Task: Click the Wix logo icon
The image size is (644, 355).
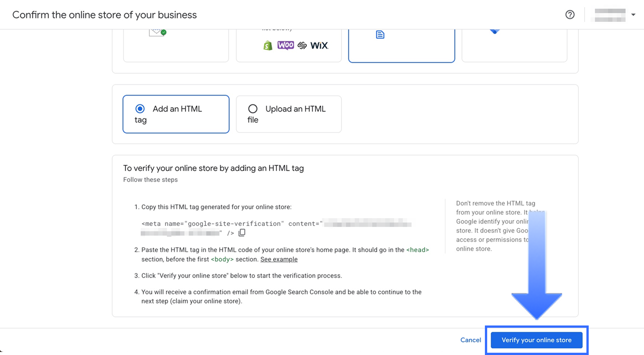Action: tap(319, 46)
